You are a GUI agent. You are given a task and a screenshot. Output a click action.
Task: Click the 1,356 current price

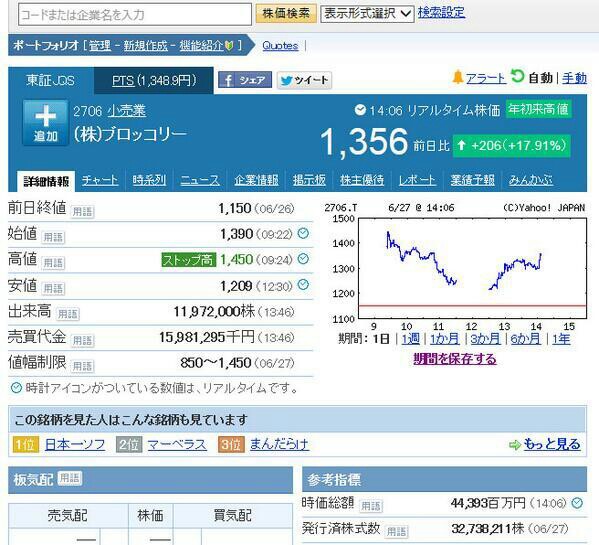pyautogui.click(x=364, y=142)
